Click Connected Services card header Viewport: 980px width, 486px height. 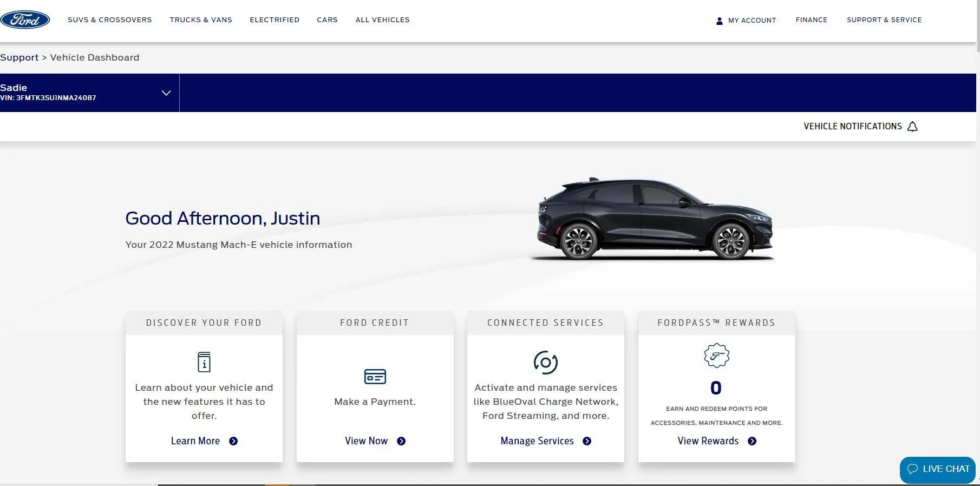tap(546, 323)
